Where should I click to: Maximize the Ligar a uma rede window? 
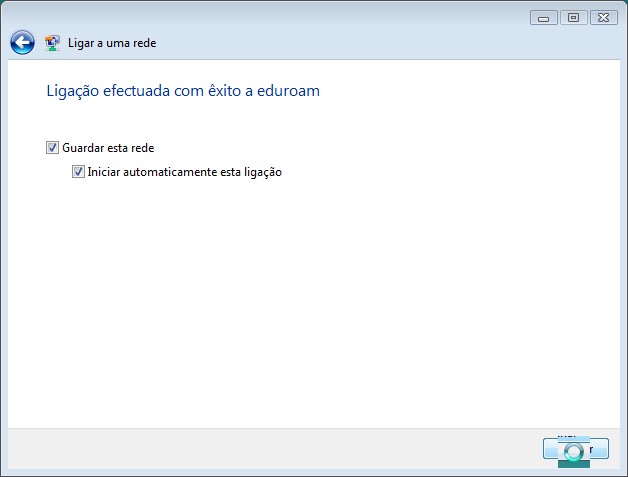click(x=574, y=18)
